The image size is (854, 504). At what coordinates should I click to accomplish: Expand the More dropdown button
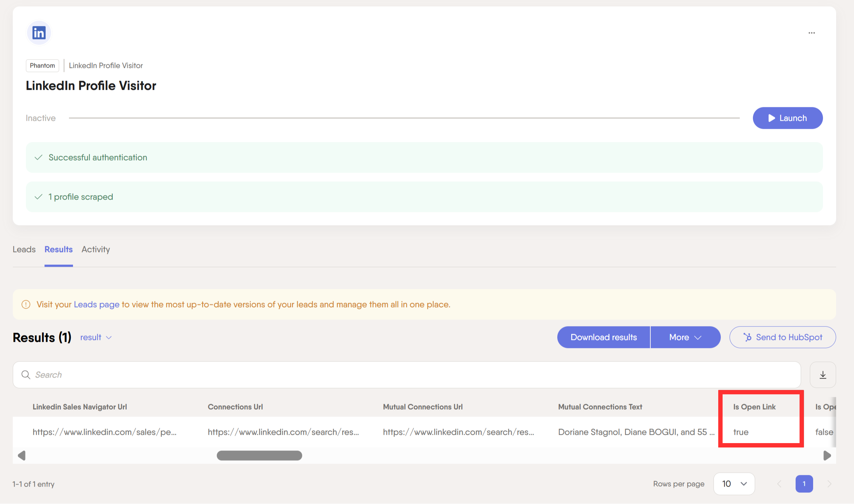tap(685, 337)
